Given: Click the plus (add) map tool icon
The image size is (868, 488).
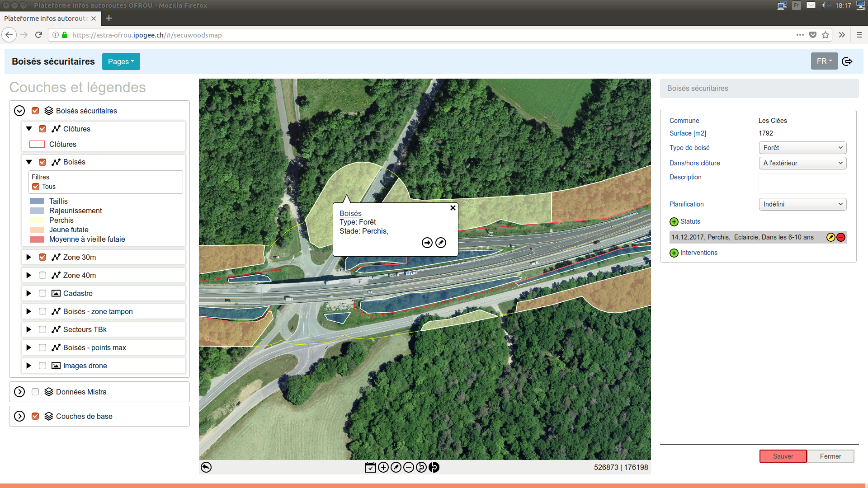Looking at the screenshot, I should pos(383,467).
